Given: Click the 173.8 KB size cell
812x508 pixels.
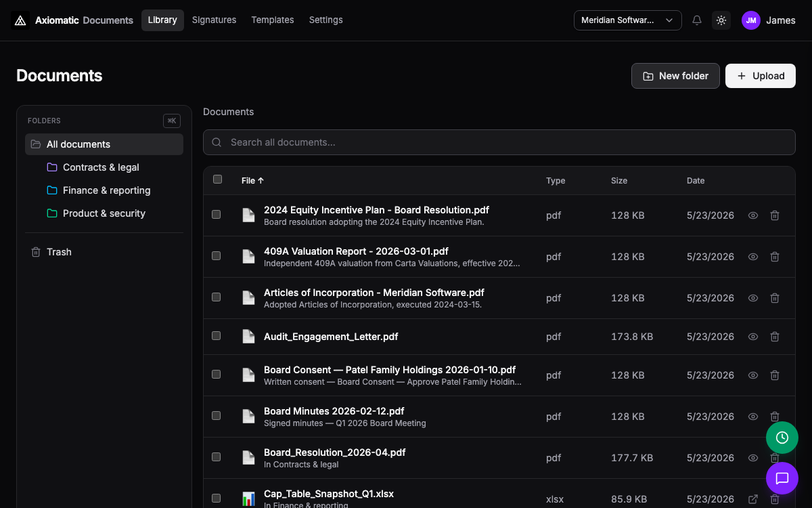Looking at the screenshot, I should coord(632,337).
